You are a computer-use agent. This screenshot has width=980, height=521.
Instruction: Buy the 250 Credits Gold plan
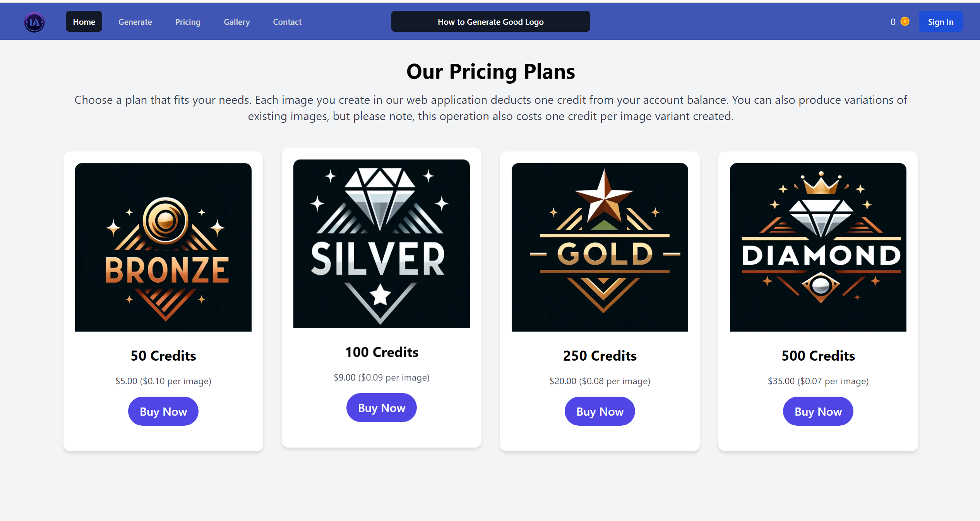[x=600, y=411]
